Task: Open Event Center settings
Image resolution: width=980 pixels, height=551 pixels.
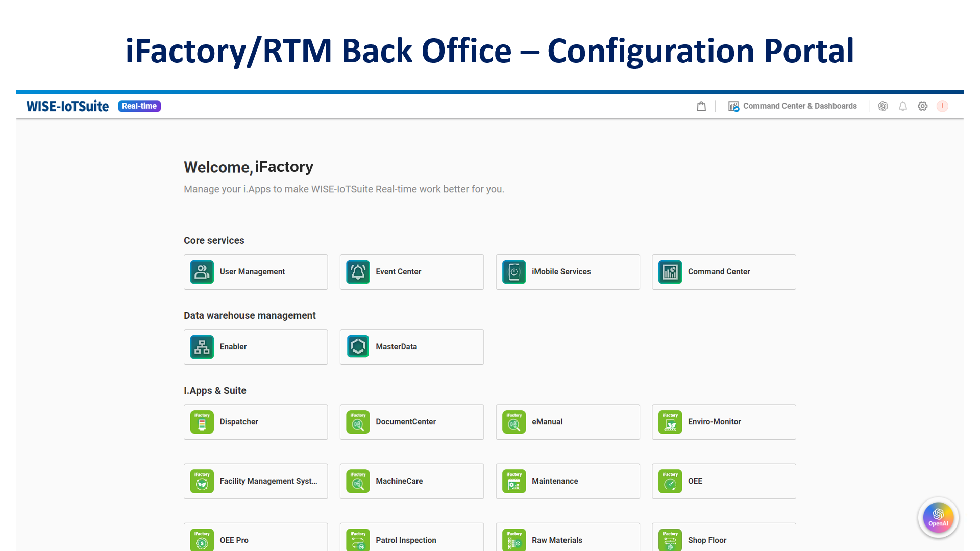Action: tap(411, 272)
